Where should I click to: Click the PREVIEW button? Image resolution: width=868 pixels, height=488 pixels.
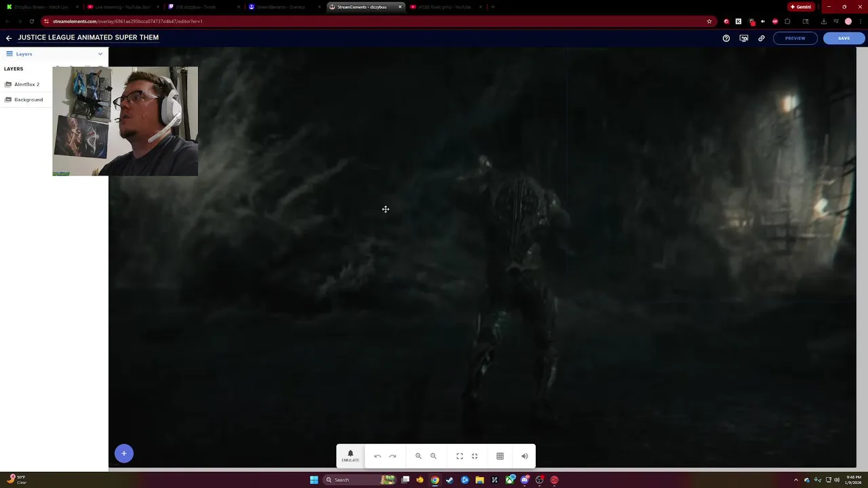click(795, 38)
